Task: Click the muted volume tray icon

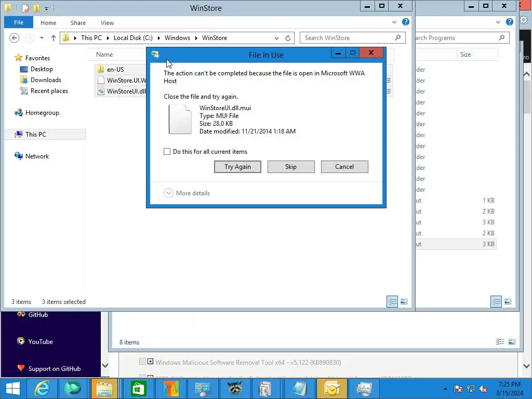Action: point(483,389)
